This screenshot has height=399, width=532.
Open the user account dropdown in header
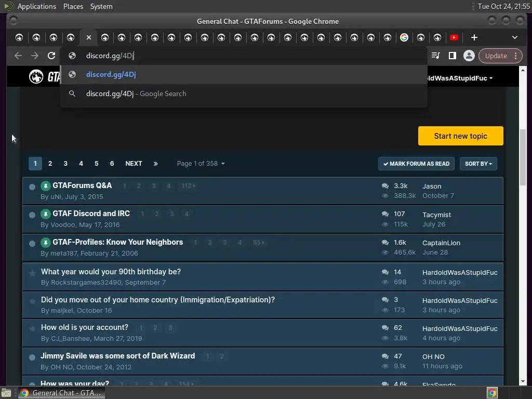click(x=460, y=78)
